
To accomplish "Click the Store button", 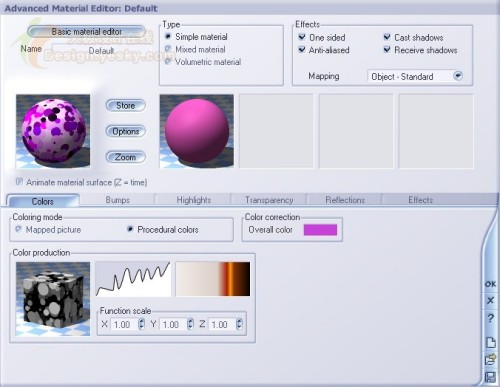I will [126, 106].
